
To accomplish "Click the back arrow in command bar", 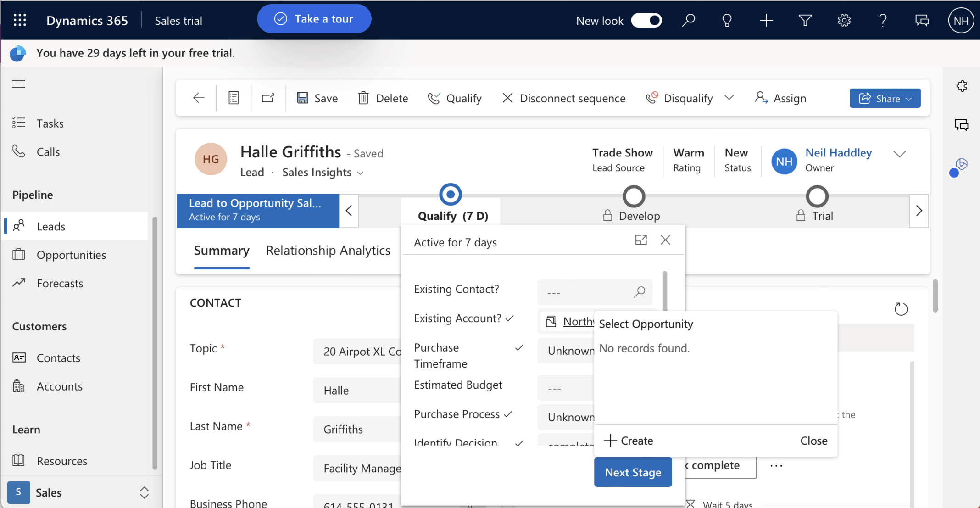I will [x=199, y=98].
